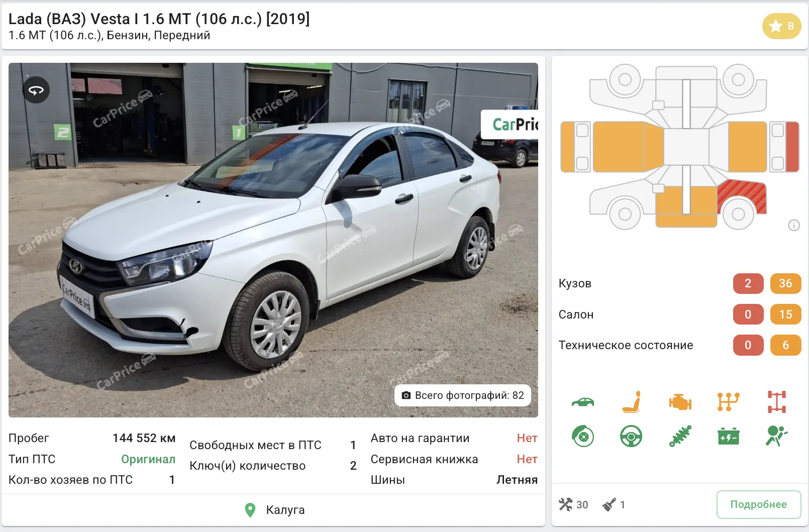Select the green brake disc icon
This screenshot has height=532, width=809.
click(x=583, y=437)
